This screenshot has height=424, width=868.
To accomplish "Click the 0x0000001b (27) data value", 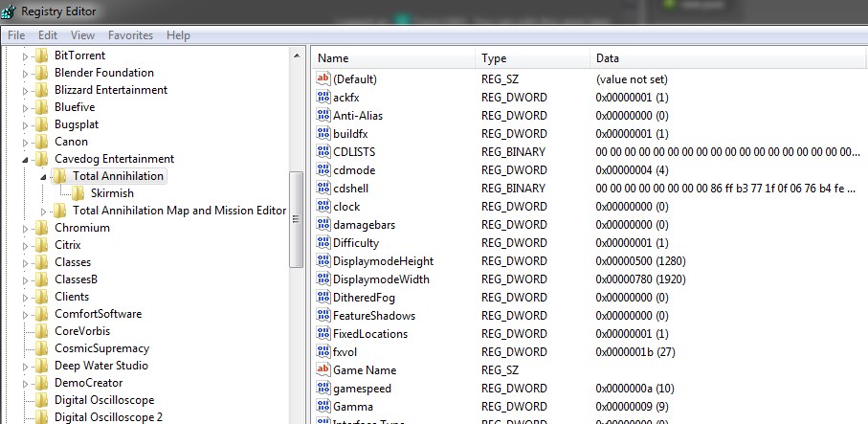I will tap(634, 351).
